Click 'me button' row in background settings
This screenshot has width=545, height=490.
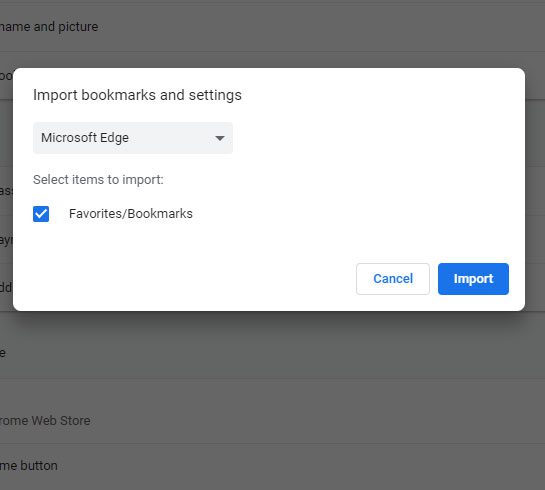(272, 466)
